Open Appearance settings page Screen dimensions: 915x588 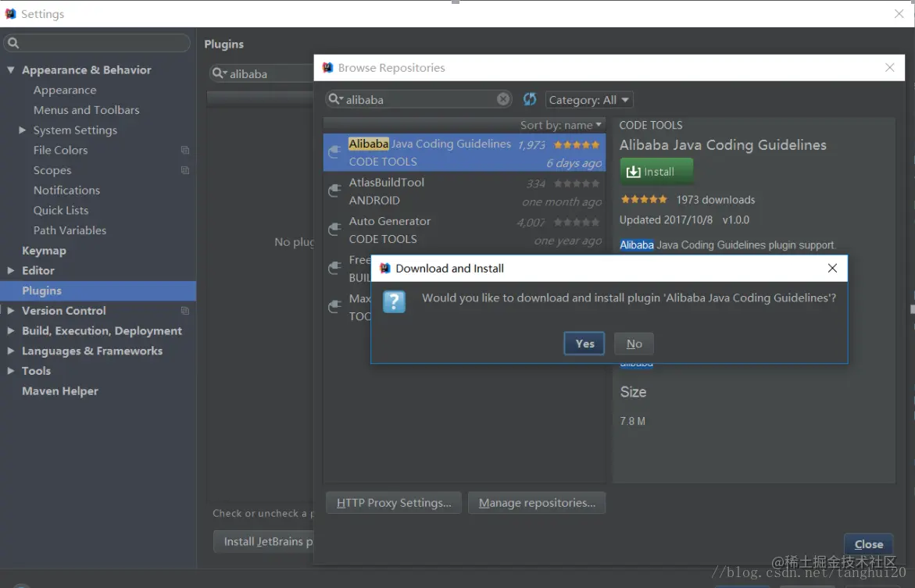coord(65,90)
